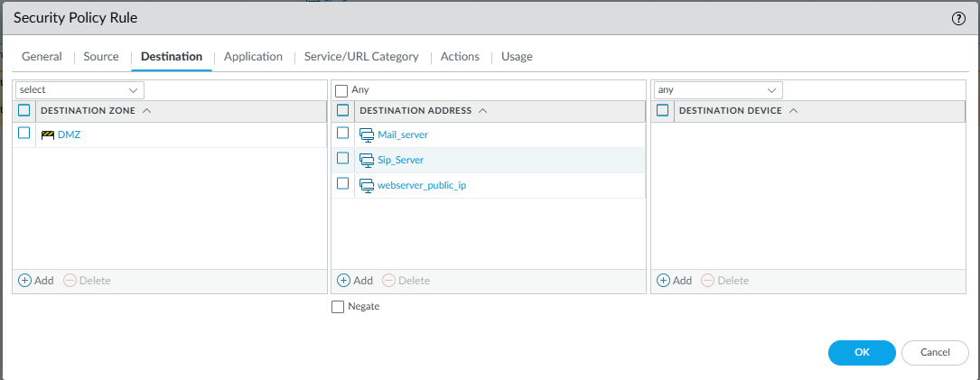Check the Any destination address checkbox
The image size is (980, 380).
(341, 91)
